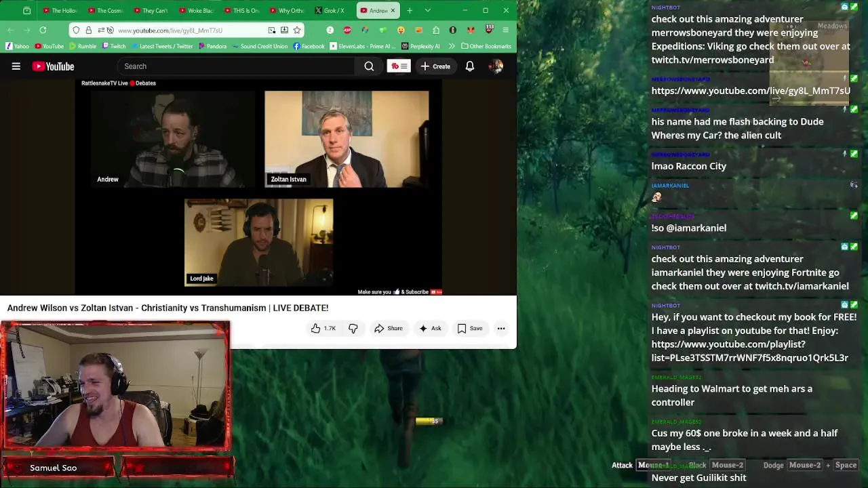Dislike the video with thumbs down
The height and width of the screenshot is (488, 868).
[x=353, y=329]
